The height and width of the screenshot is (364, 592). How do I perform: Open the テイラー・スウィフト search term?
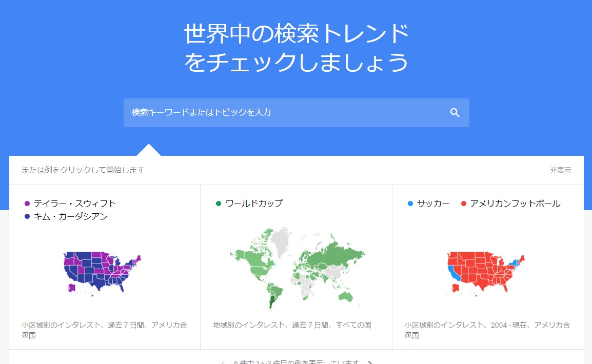(x=75, y=204)
